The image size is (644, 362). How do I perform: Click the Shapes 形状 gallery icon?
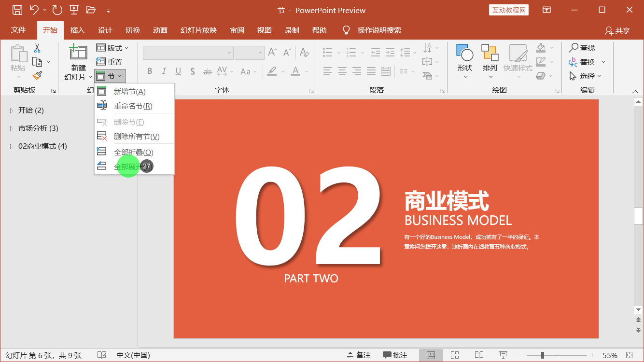point(465,52)
